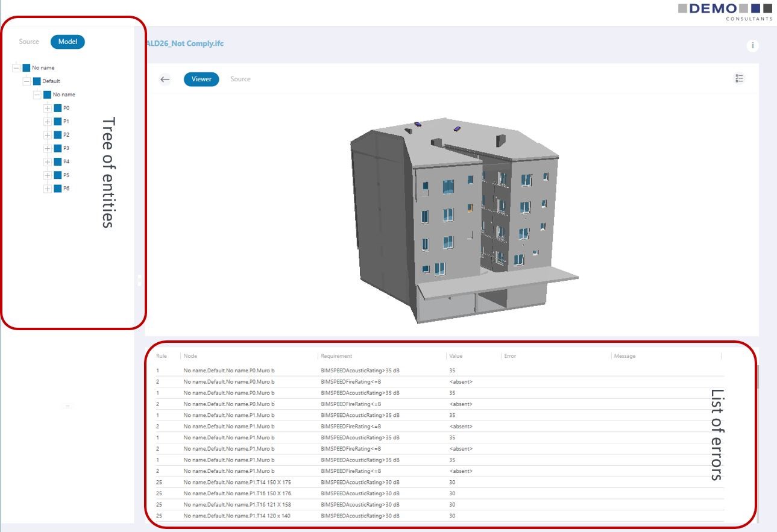Toggle the P6 storey checkbox

point(58,189)
